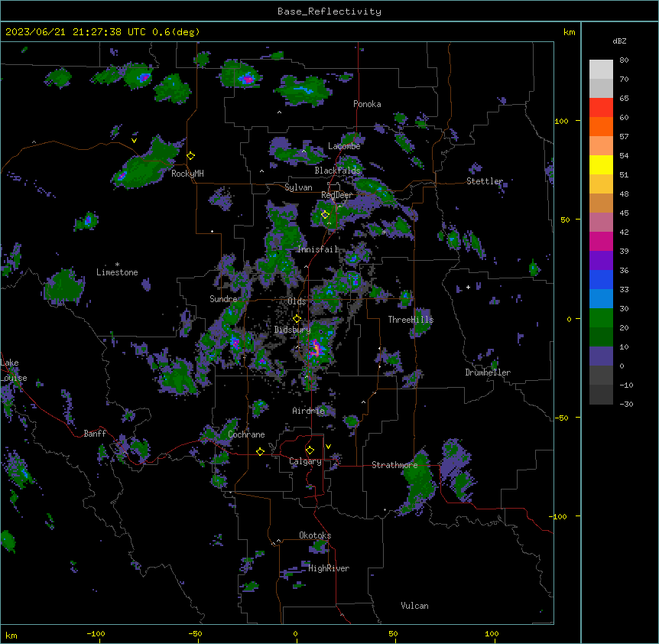Click the Sylvan label on the map
Screen dimensions: 659x644
click(298, 187)
